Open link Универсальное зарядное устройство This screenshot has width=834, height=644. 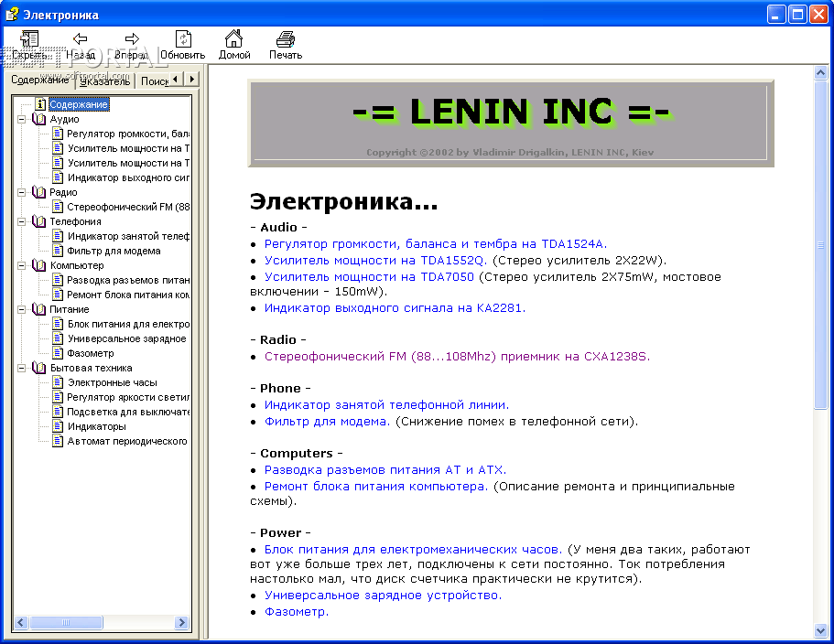[383, 596]
